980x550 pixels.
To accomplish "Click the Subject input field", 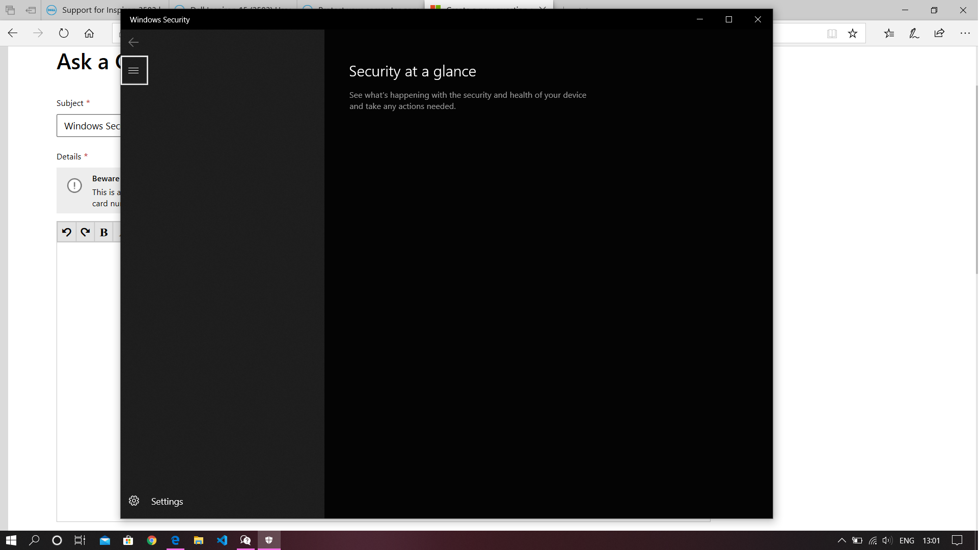I will pyautogui.click(x=89, y=126).
